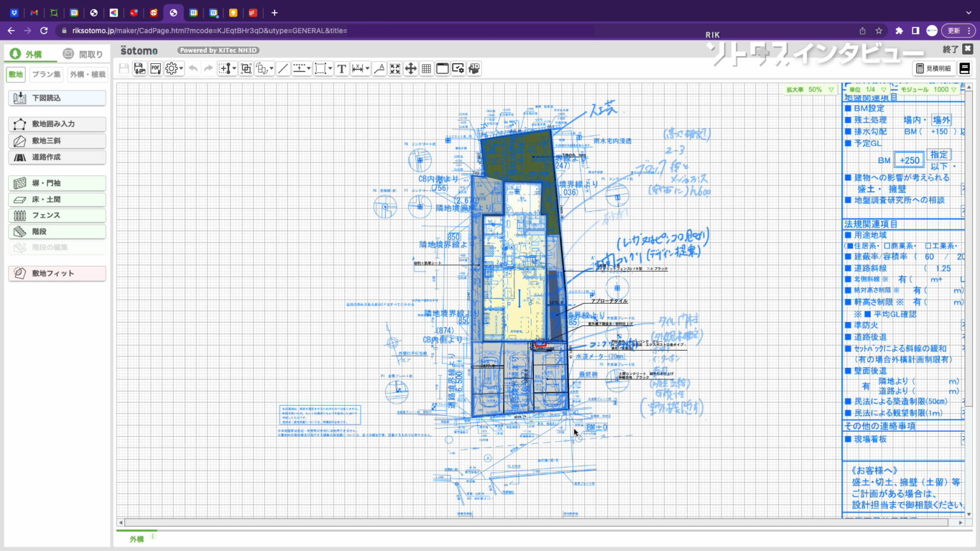
Task: Click the save-as disk icon
Action: (139, 69)
